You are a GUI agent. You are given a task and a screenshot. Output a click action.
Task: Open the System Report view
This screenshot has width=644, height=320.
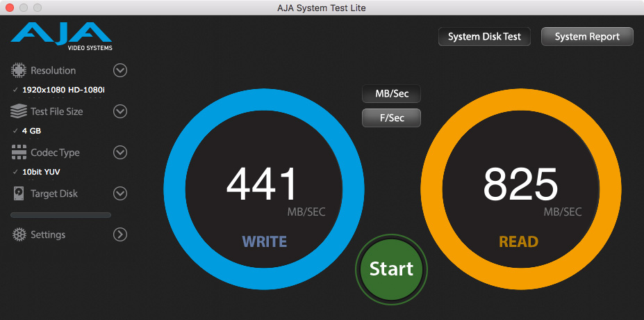587,37
